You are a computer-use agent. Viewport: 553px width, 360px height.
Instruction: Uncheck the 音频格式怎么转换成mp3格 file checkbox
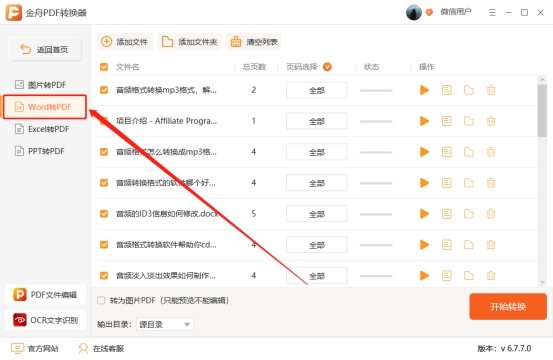pos(104,152)
